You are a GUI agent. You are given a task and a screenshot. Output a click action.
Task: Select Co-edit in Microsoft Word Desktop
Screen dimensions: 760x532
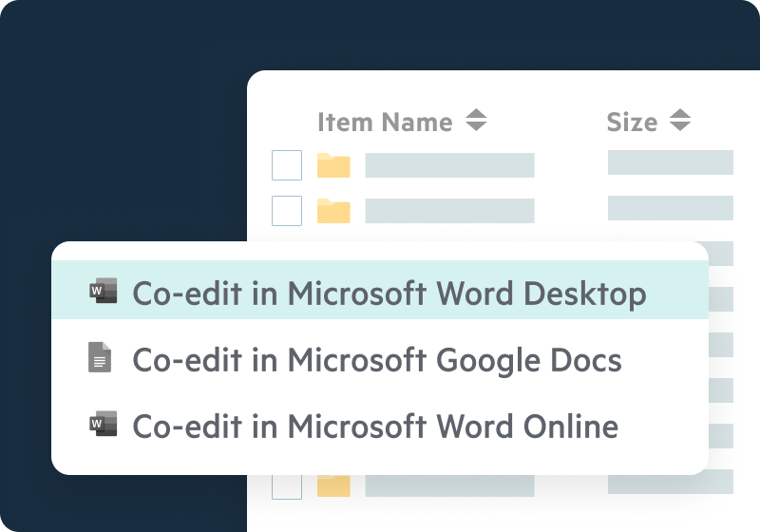coord(389,294)
